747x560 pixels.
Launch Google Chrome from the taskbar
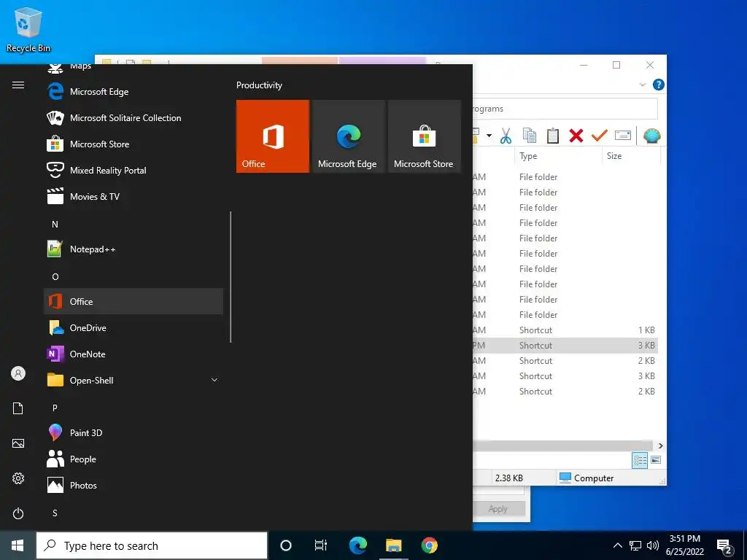coord(429,545)
